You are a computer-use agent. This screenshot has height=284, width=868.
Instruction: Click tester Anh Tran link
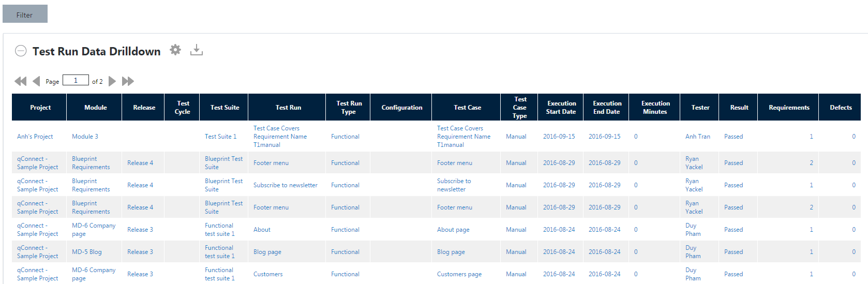[697, 137]
